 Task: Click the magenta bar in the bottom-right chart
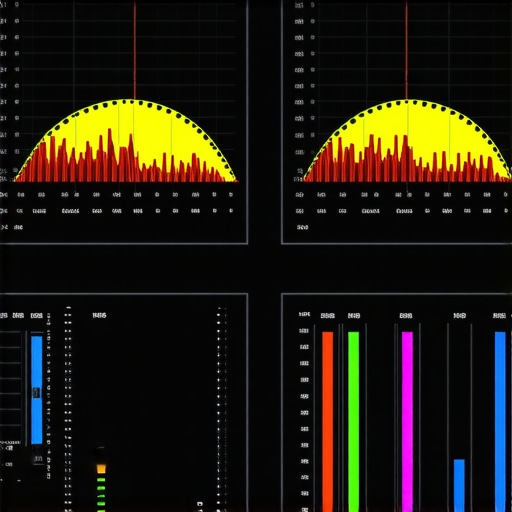point(407,421)
